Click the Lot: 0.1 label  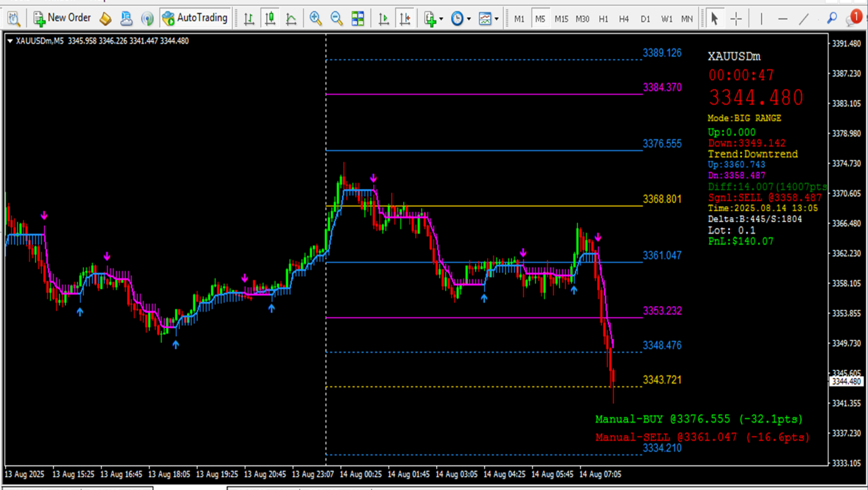tap(732, 230)
